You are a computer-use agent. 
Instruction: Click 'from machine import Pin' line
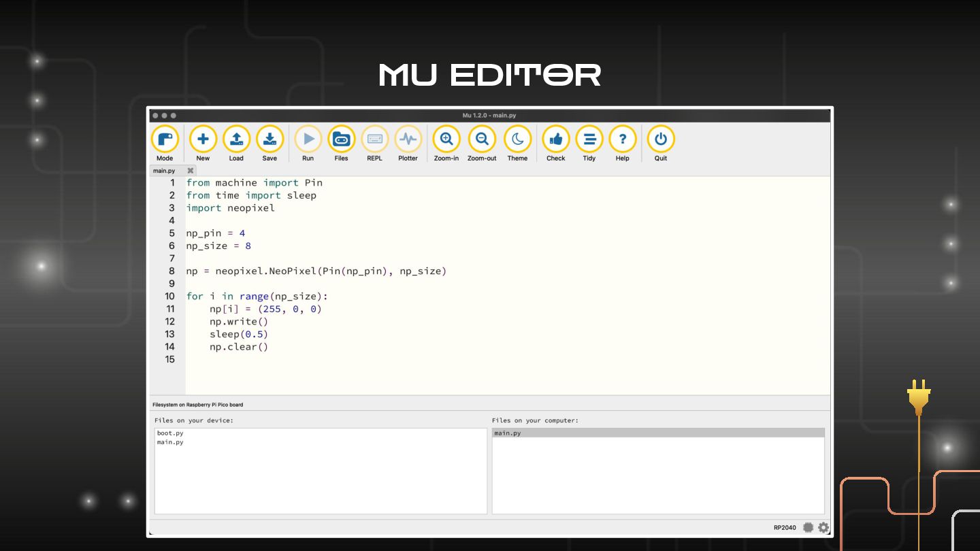[255, 182]
